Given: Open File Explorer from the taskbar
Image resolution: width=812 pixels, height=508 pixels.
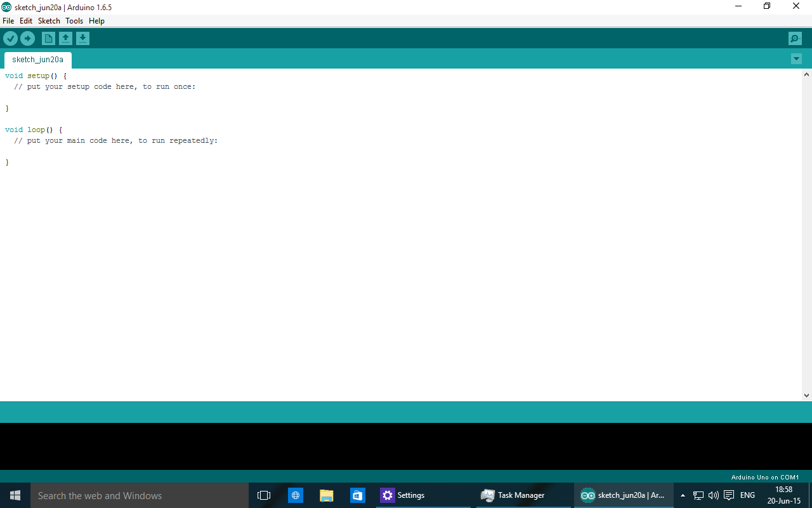Looking at the screenshot, I should tap(326, 495).
